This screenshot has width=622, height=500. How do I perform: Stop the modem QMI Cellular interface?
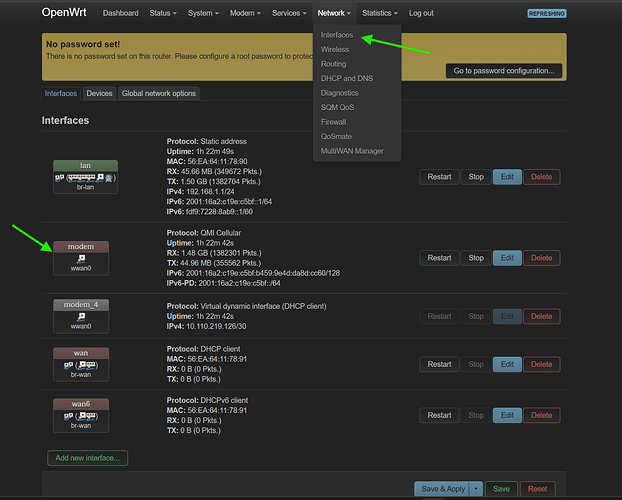tap(476, 258)
